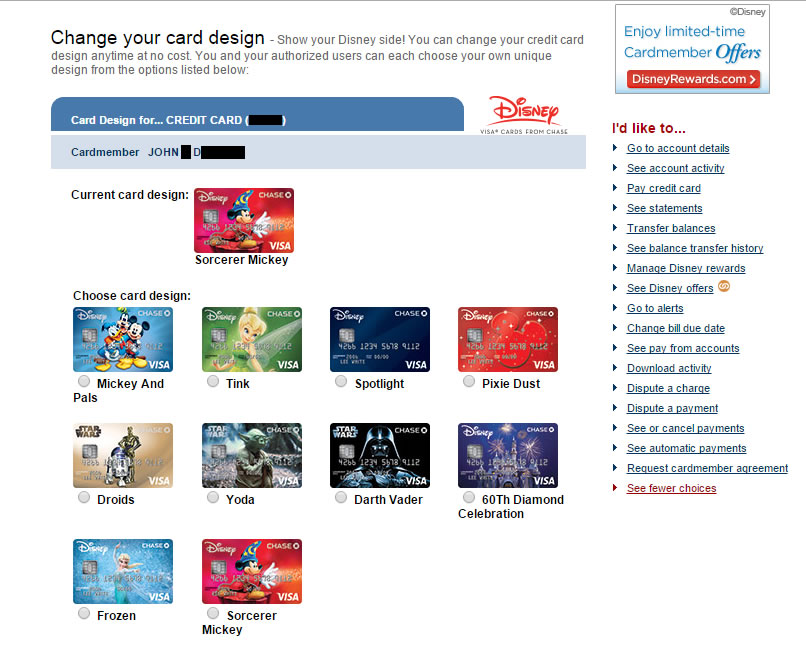Image resolution: width=806 pixels, height=662 pixels.
Task: Click the Tink card design image
Action: 251,339
